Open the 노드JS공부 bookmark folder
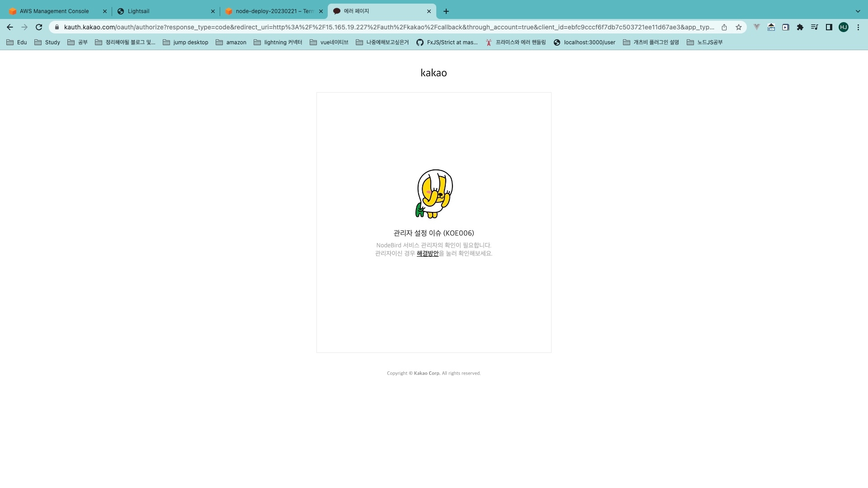This screenshot has height=488, width=868. [705, 42]
